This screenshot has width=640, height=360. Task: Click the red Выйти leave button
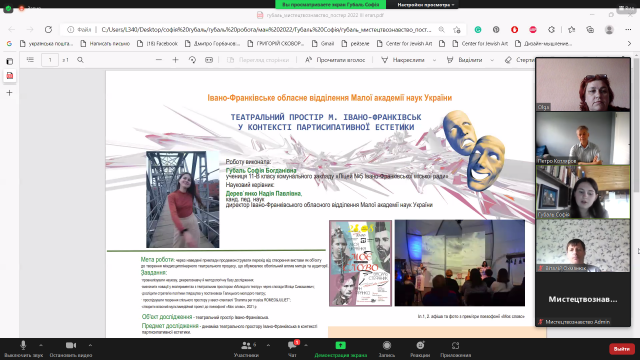pyautogui.click(x=622, y=349)
